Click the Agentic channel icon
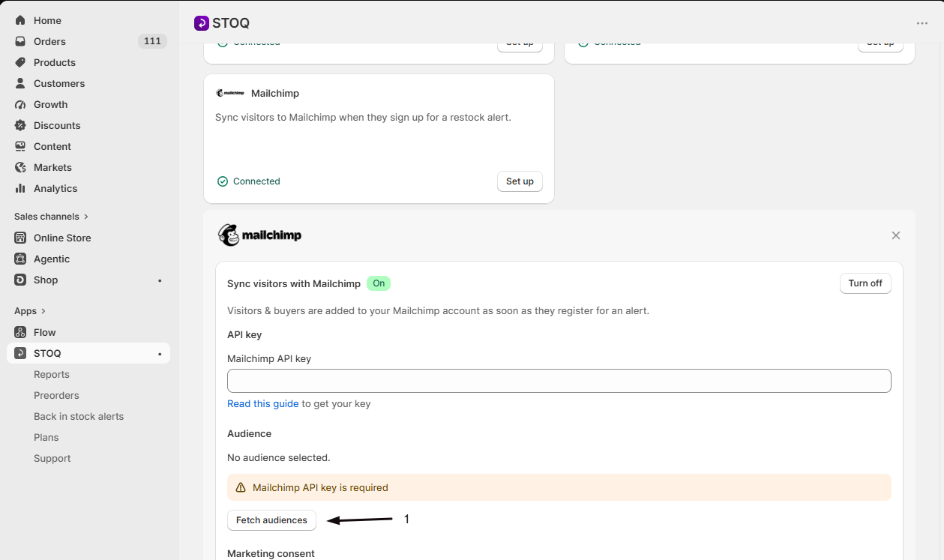 click(20, 259)
